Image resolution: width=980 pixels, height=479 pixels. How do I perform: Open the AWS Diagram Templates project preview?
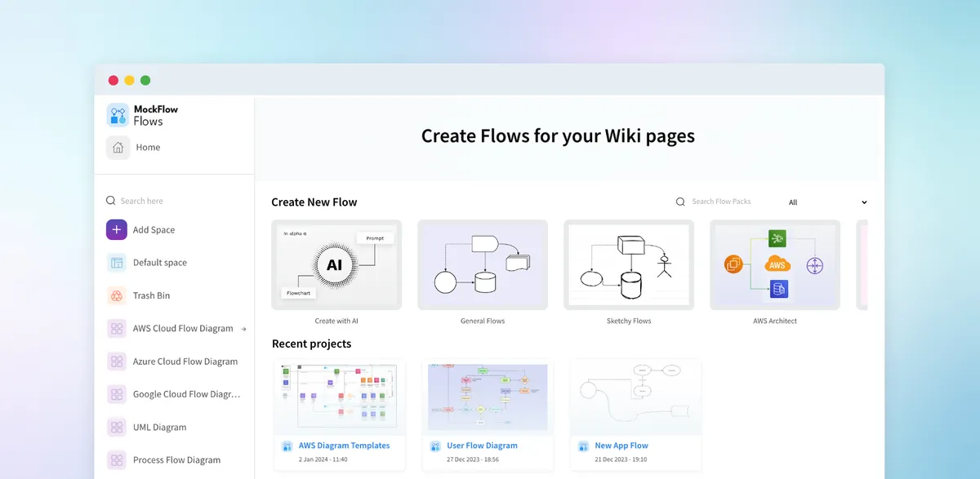pyautogui.click(x=340, y=397)
